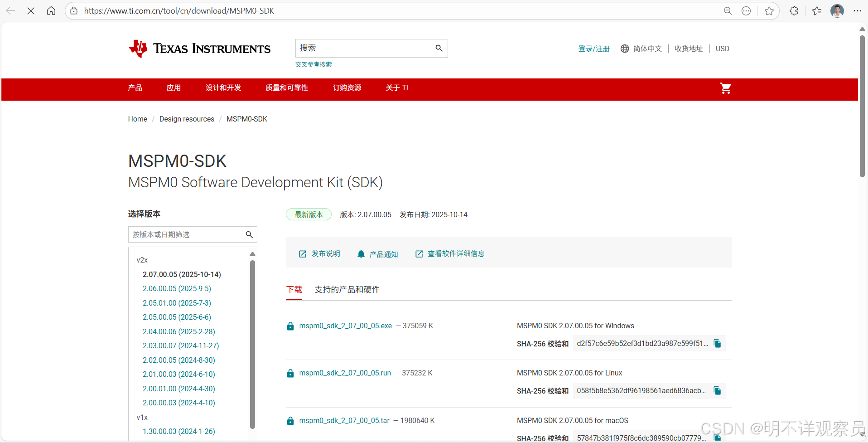The image size is (868, 443).
Task: Click the browser address bar URL
Action: [179, 11]
